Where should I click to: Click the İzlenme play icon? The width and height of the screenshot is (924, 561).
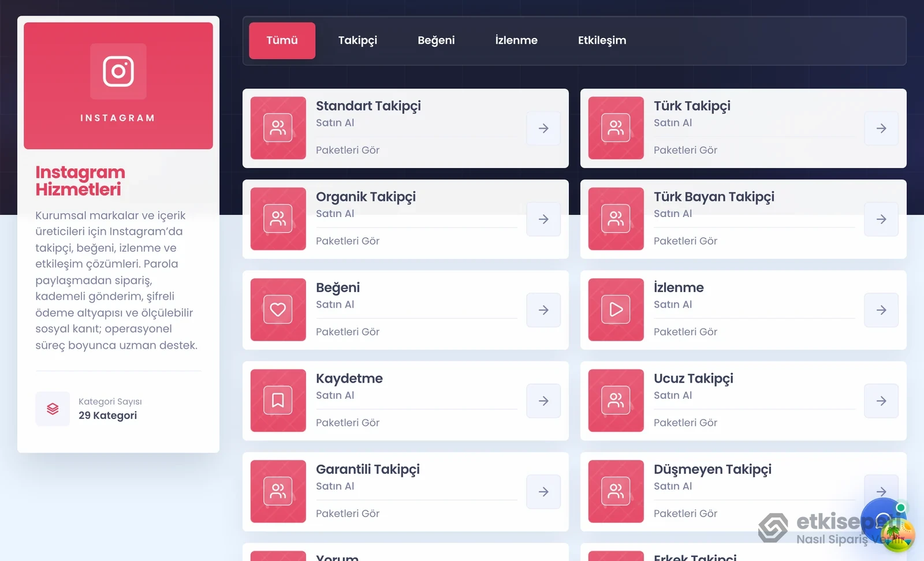click(616, 310)
